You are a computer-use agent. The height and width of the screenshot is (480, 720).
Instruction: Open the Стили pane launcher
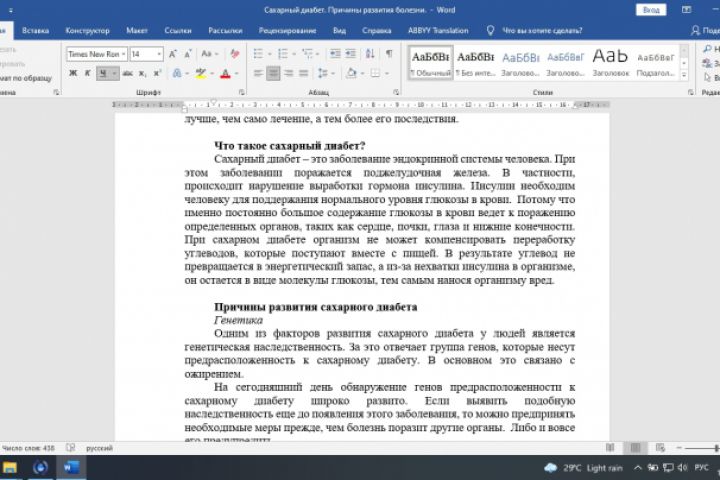[x=690, y=92]
